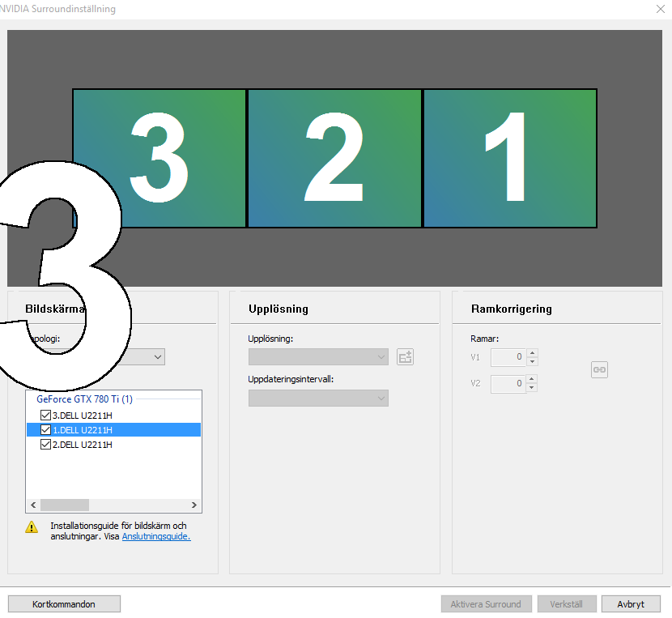Open the Upplösning dropdown
Viewport: 672px width, 618px height.
pyautogui.click(x=318, y=357)
